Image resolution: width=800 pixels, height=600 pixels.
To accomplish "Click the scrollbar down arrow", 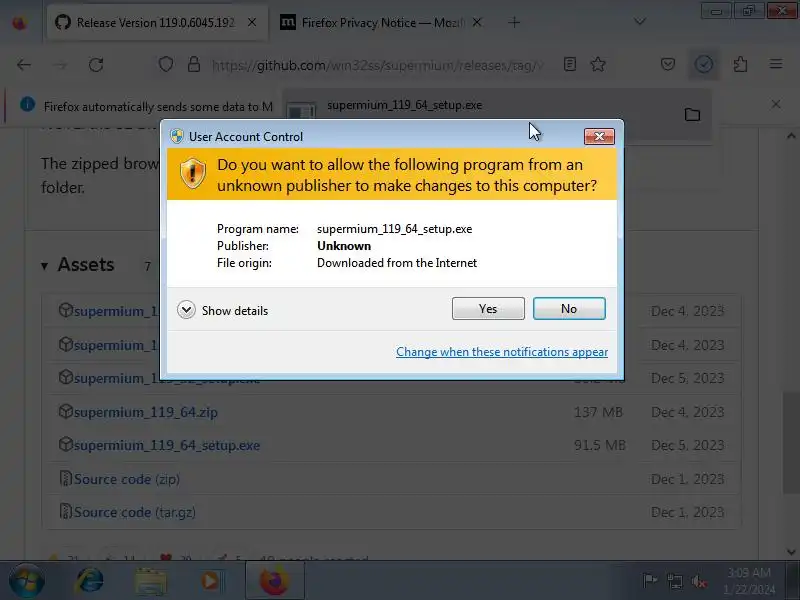I will (x=791, y=552).
